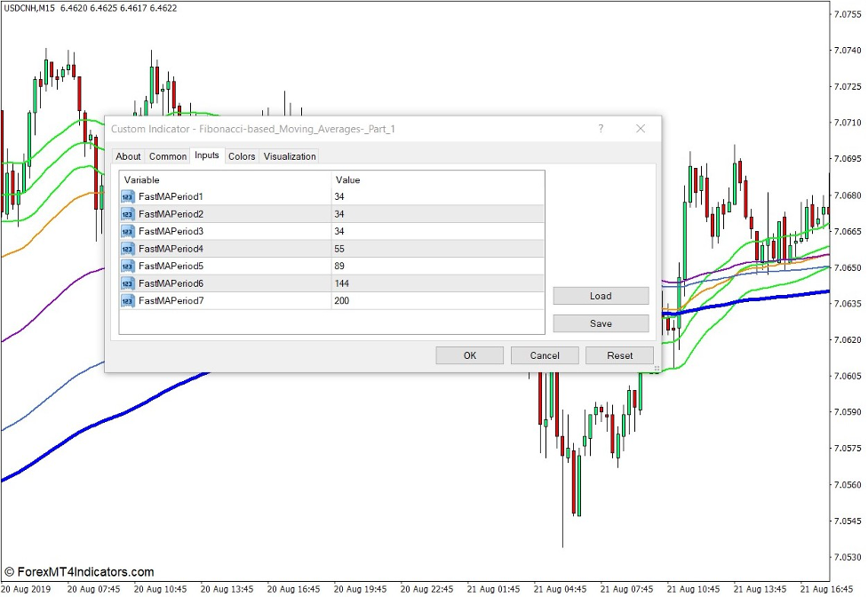Screen dimensions: 868x597
Task: Click the Load button to load settings
Action: point(601,296)
